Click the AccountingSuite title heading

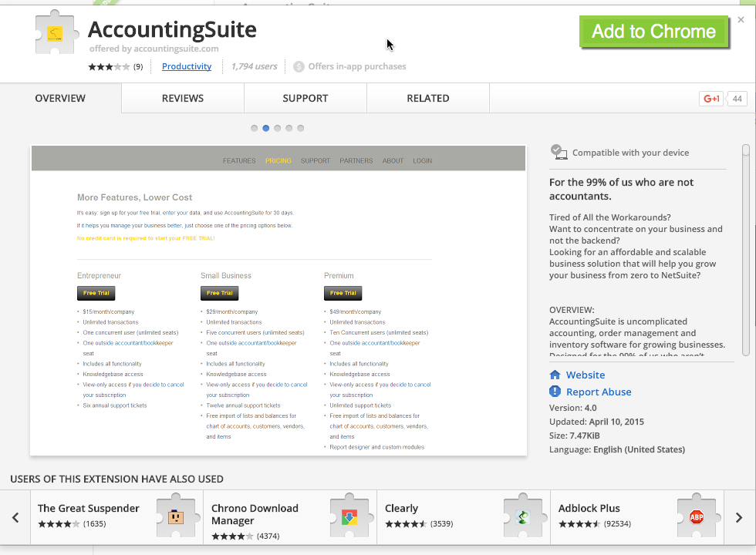[x=172, y=30]
